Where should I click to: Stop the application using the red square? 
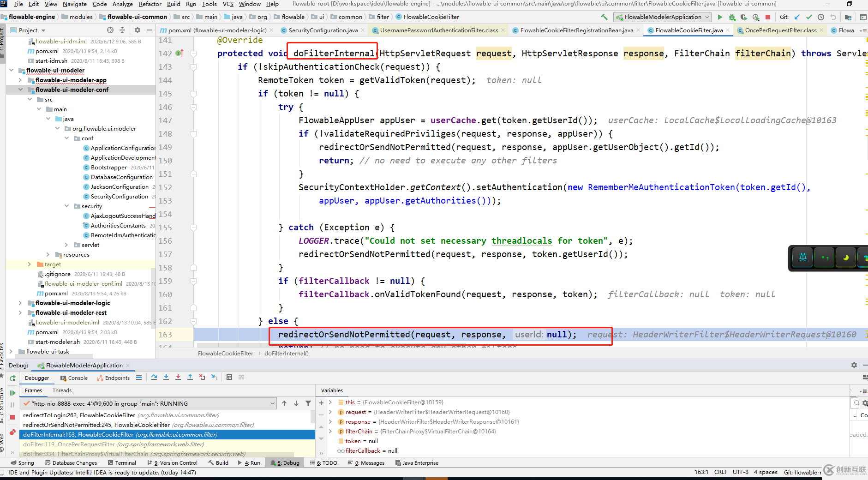click(x=767, y=17)
